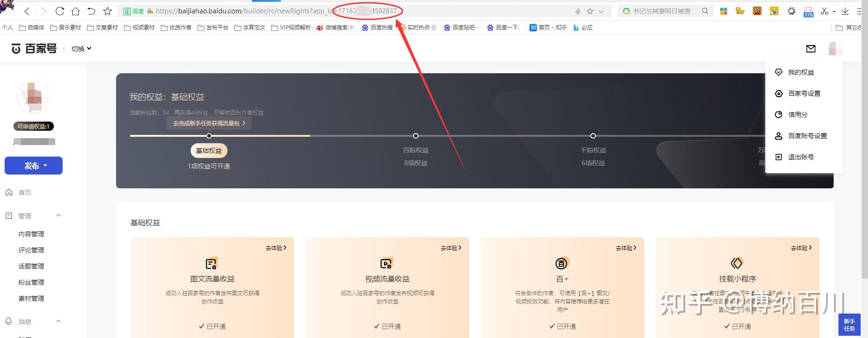Click 去体验 on 挂载小程序 card
Screen dimensions: 868x338
801,248
